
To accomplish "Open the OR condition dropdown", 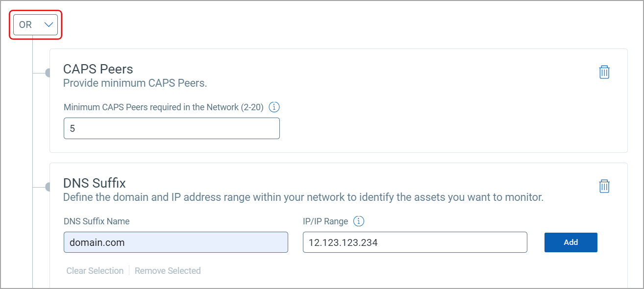I will coord(35,24).
